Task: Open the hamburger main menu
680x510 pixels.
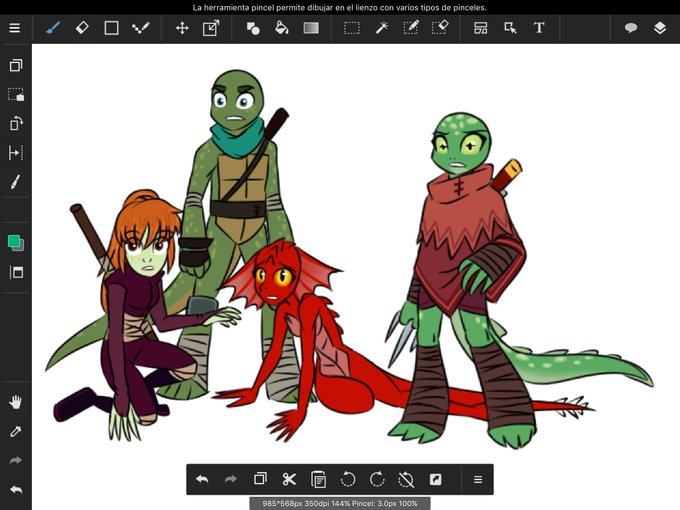Action: pyautogui.click(x=15, y=28)
